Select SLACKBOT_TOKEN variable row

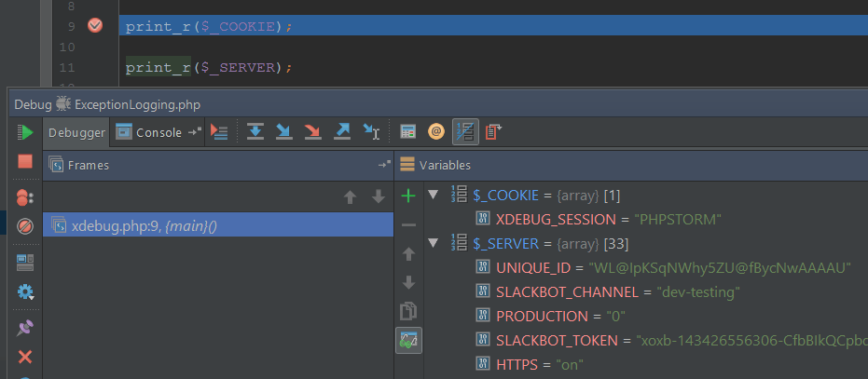click(645, 340)
